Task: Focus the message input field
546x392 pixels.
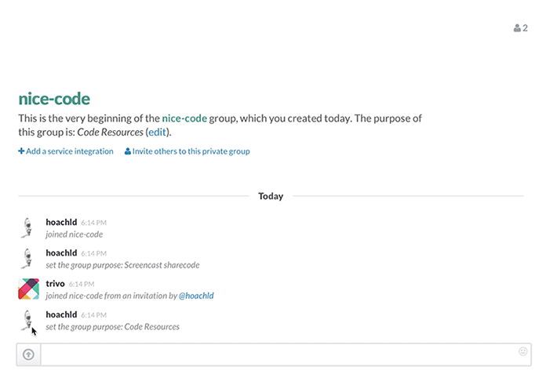Action: tap(279, 354)
